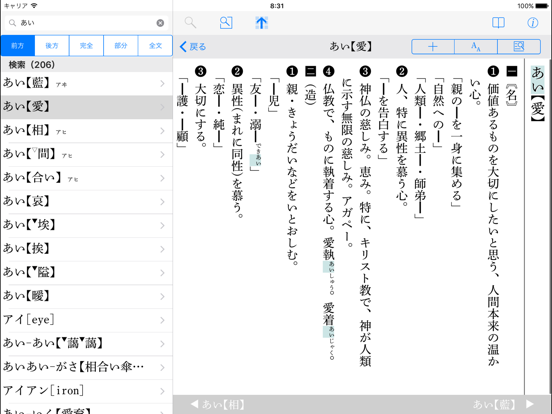
Task: Open entry アイ[eye]
Action: 87,320
